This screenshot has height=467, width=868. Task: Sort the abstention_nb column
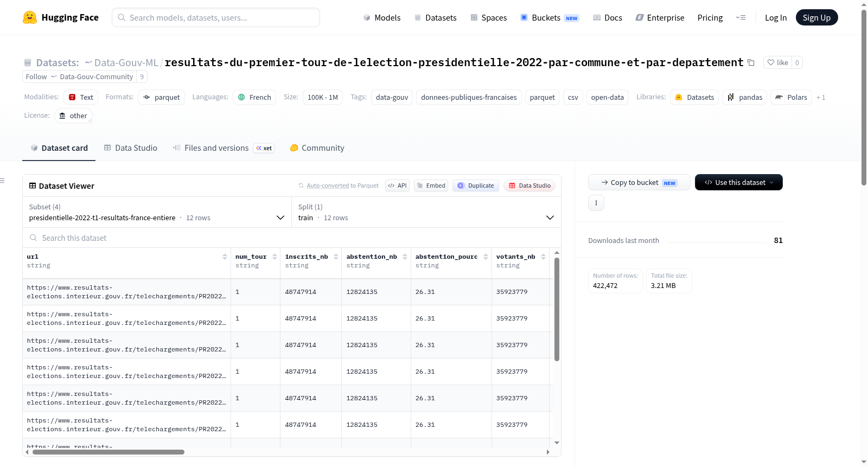pos(405,257)
